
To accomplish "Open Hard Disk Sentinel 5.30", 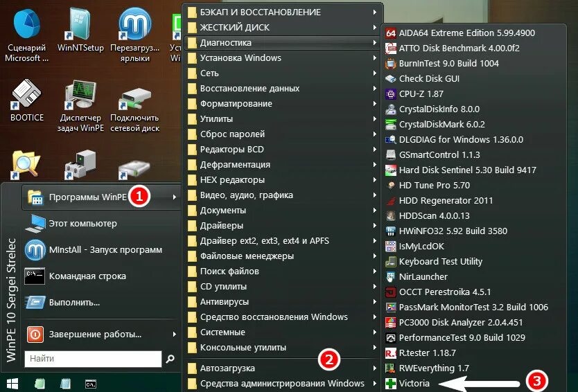I will click(474, 170).
